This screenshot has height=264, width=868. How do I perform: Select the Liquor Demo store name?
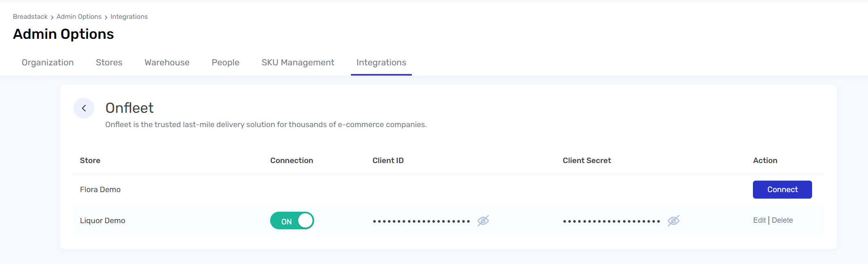coord(102,221)
